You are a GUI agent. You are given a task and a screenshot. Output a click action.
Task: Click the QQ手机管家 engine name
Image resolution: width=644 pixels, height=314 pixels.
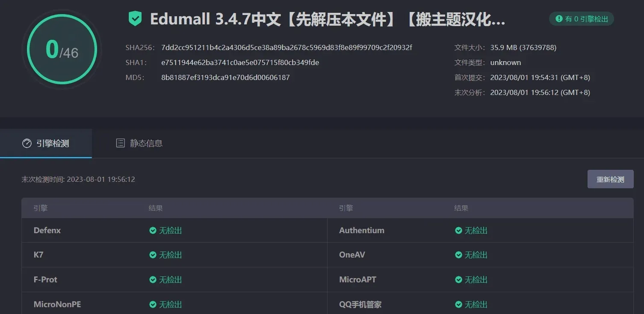point(360,305)
